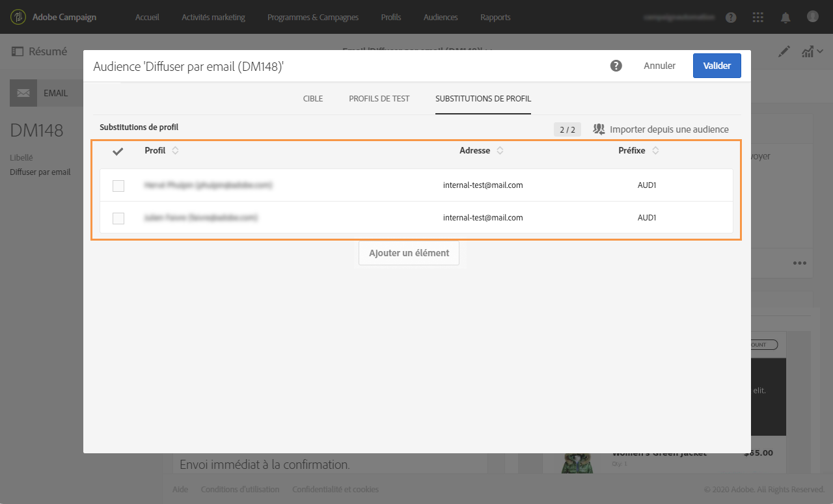Open Confidentialité et cookies footer link

[x=335, y=490]
